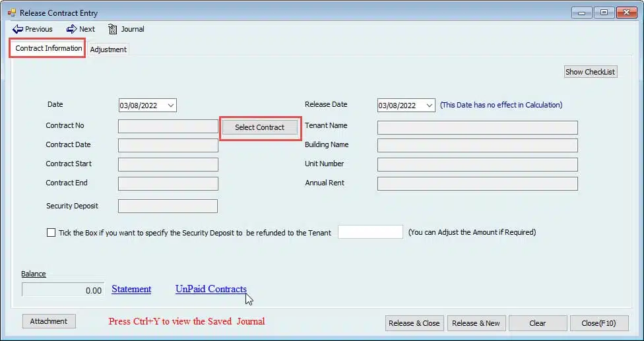Image resolution: width=644 pixels, height=341 pixels.
Task: Switch to Contract Information tab
Action: click(48, 48)
